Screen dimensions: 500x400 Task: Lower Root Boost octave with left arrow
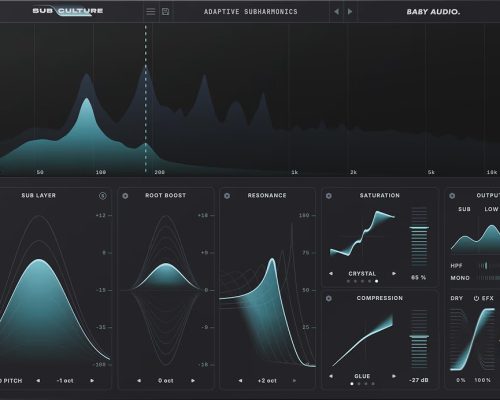point(139,380)
